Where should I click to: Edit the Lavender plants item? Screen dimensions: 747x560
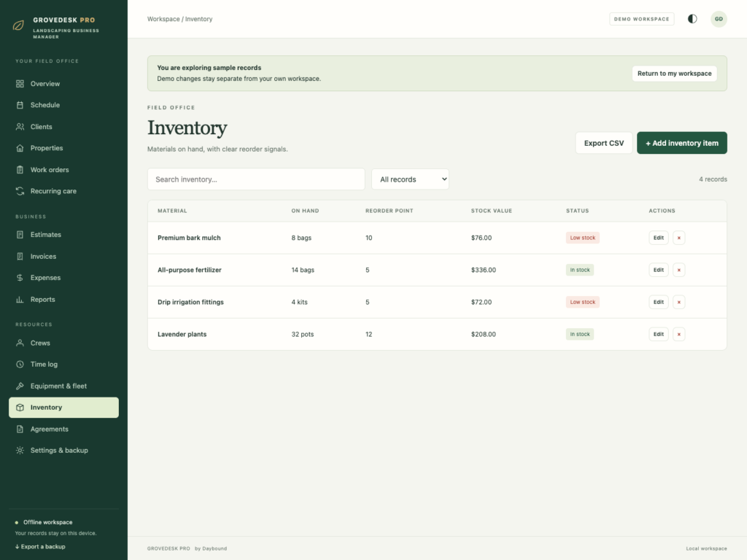point(659,334)
